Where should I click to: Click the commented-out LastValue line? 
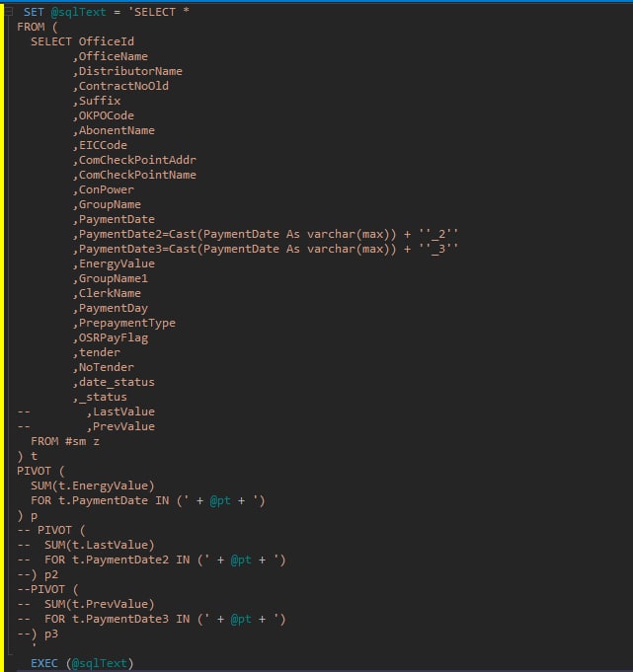[x=86, y=411]
